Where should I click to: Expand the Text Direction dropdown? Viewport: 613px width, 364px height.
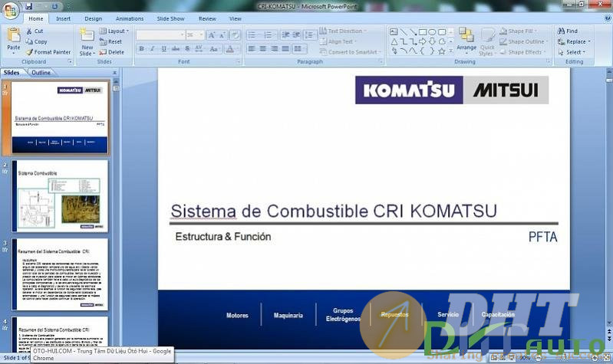click(x=343, y=31)
